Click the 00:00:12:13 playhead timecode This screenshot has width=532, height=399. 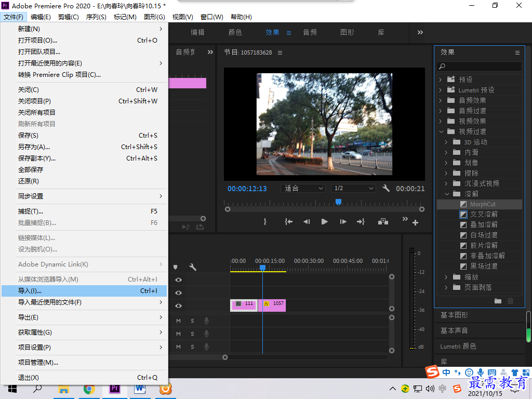coord(247,189)
